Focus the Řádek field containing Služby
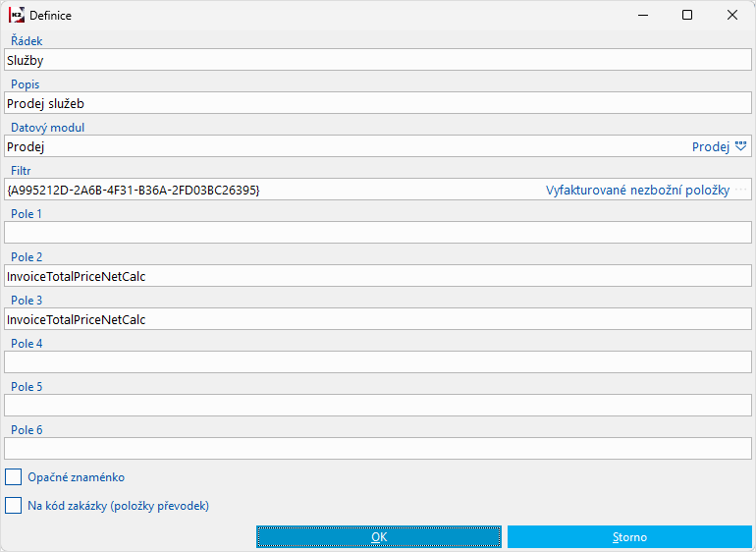This screenshot has height=552, width=756. pos(378,60)
